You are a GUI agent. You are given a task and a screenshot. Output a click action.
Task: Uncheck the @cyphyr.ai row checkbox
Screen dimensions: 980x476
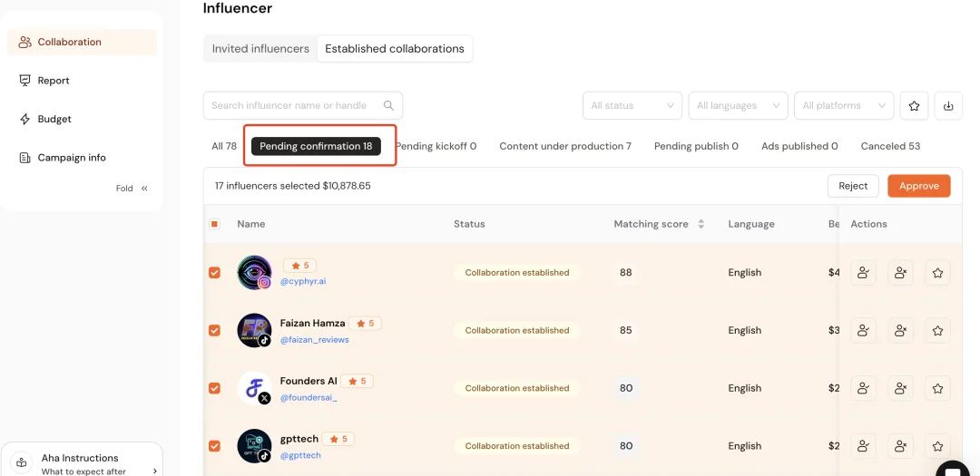coord(215,273)
